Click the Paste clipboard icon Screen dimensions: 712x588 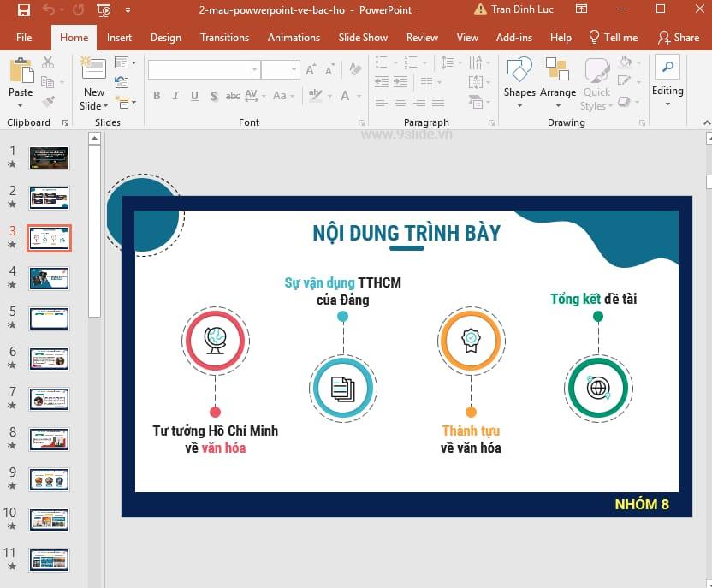pos(21,79)
